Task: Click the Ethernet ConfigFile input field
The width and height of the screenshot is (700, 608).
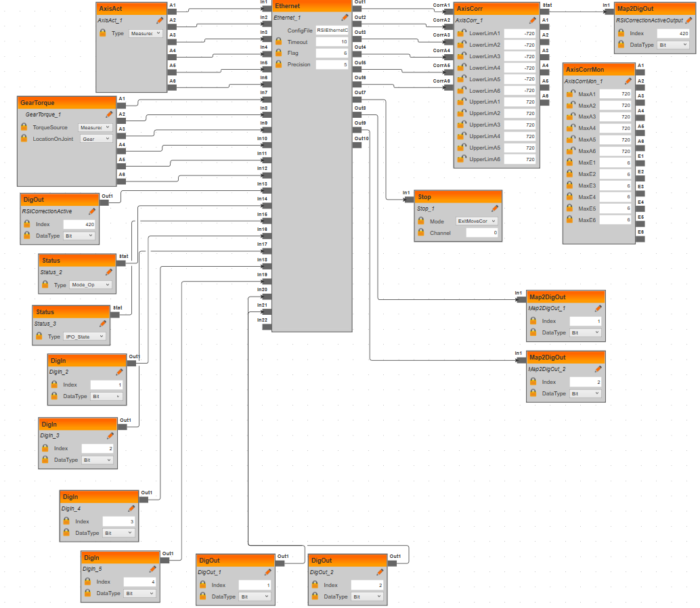Action: coord(332,30)
